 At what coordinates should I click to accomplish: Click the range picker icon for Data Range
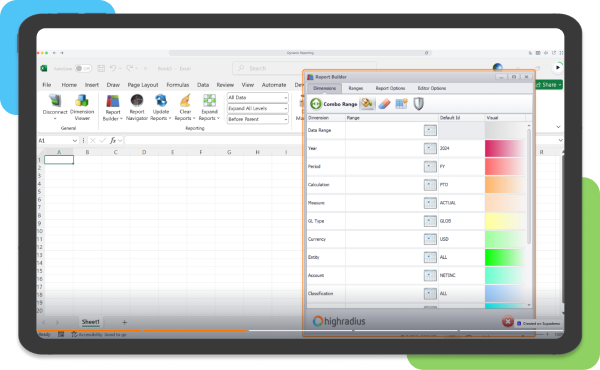[430, 130]
